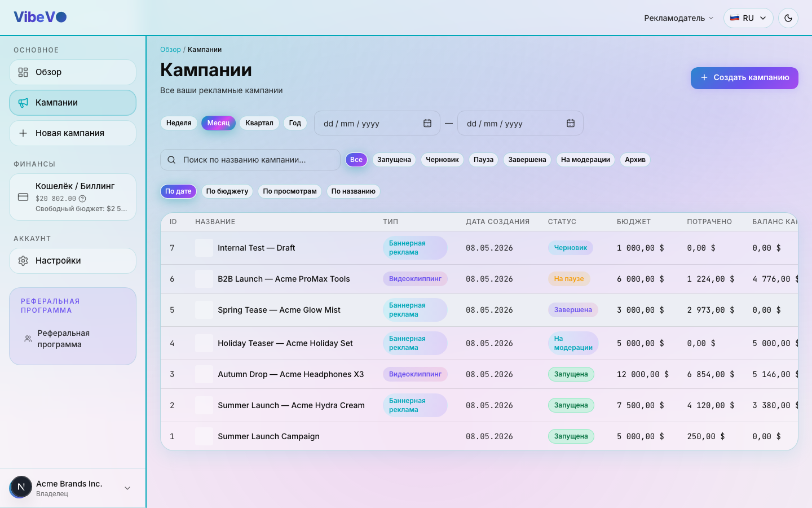Toggle dark mode moon icon
The width and height of the screenshot is (812, 508).
[x=788, y=18]
